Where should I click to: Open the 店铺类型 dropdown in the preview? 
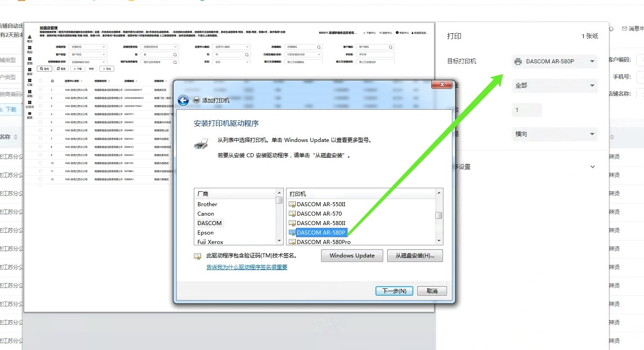pyautogui.click(x=88, y=47)
